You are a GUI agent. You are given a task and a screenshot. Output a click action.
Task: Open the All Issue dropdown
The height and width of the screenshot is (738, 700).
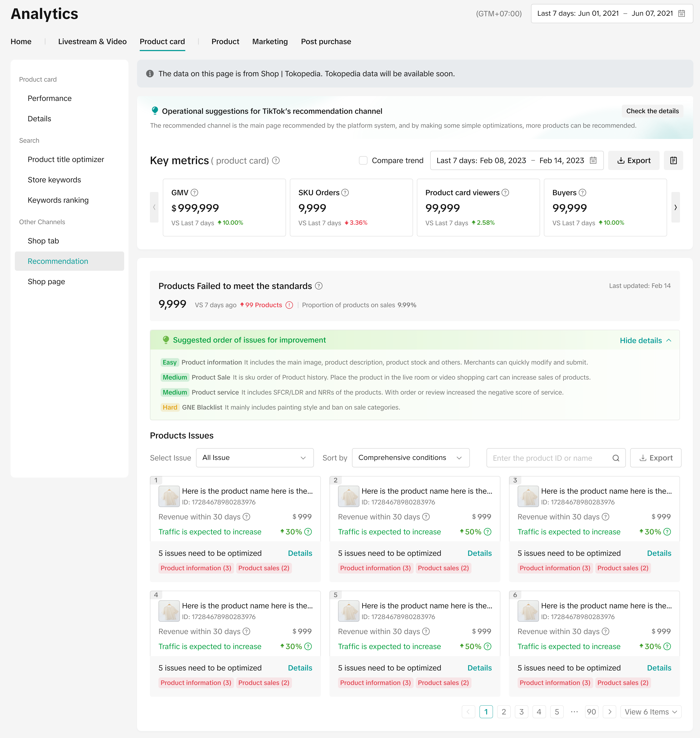[254, 458]
